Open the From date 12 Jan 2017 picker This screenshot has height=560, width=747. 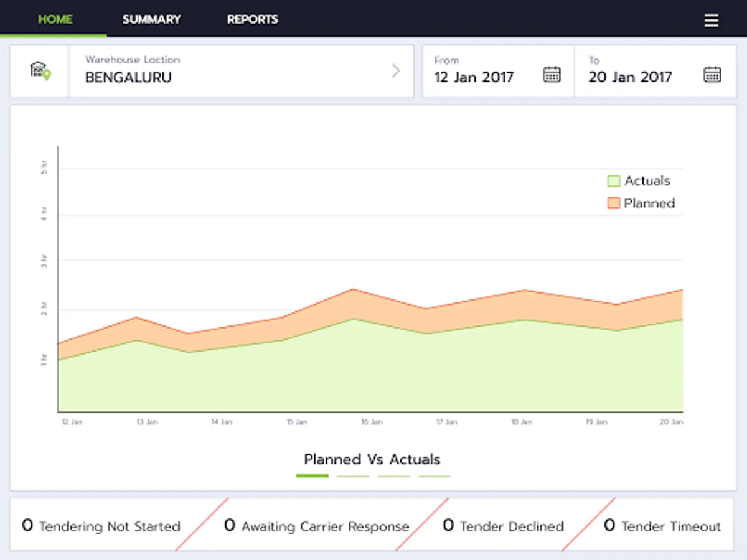474,77
